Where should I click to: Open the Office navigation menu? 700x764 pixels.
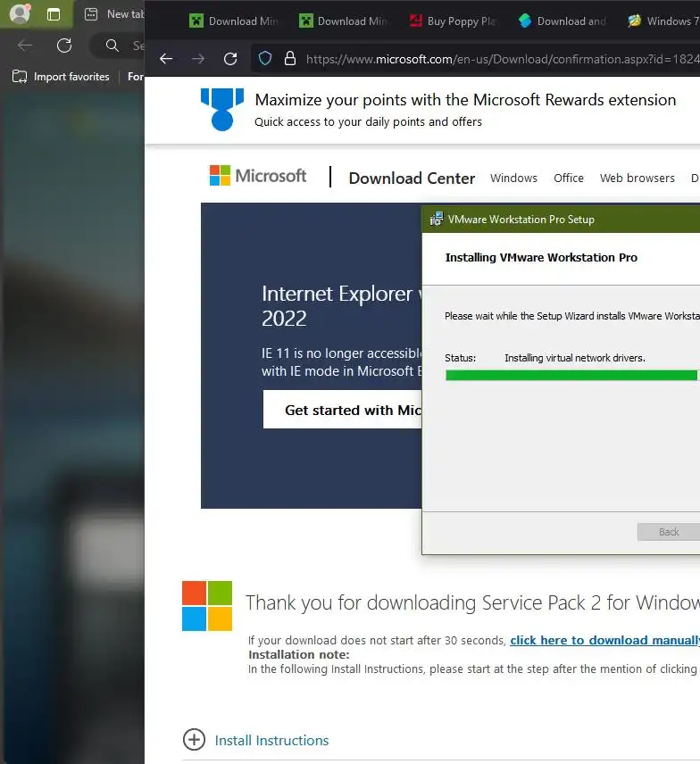tap(569, 178)
